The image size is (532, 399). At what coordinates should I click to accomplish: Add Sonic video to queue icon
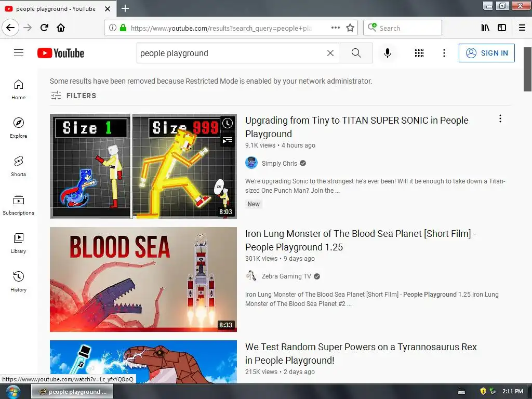pos(228,140)
